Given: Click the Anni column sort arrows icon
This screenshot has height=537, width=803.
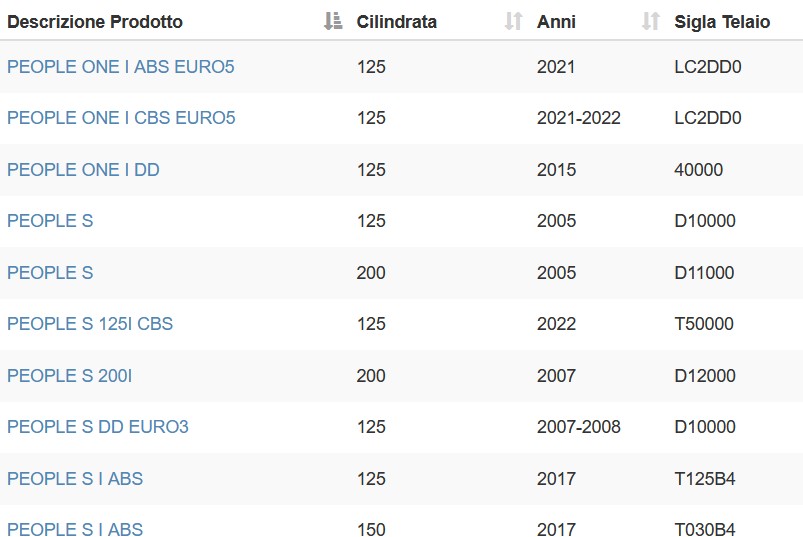Looking at the screenshot, I should [x=651, y=21].
